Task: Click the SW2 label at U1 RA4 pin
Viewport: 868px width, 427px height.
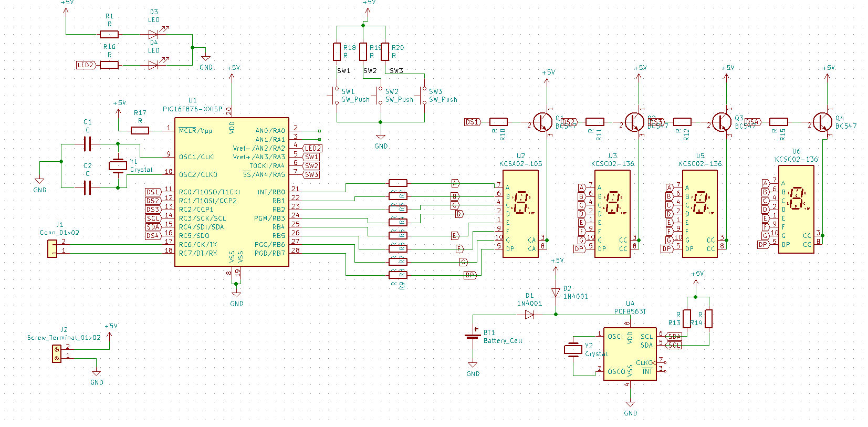Action: click(311, 165)
